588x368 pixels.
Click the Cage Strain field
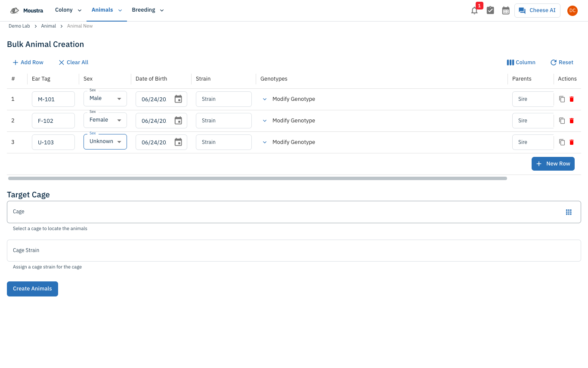294,250
